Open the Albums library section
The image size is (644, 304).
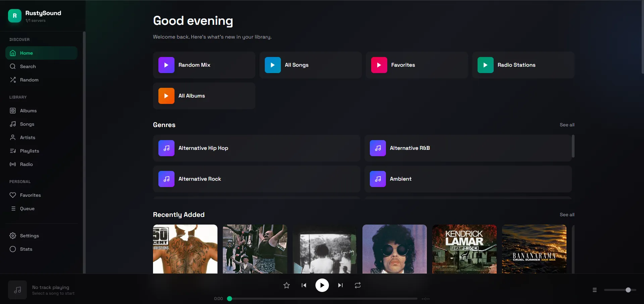pos(29,111)
